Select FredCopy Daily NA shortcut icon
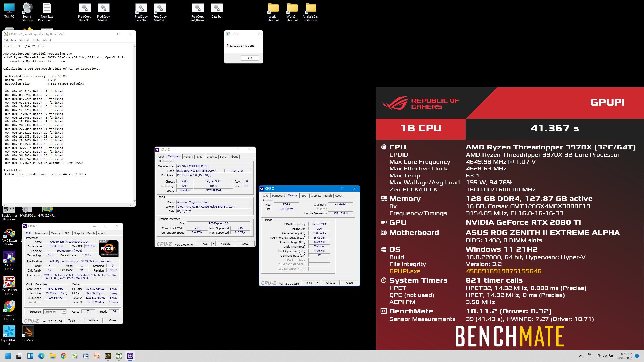This screenshot has height=362, width=644. coord(141,13)
